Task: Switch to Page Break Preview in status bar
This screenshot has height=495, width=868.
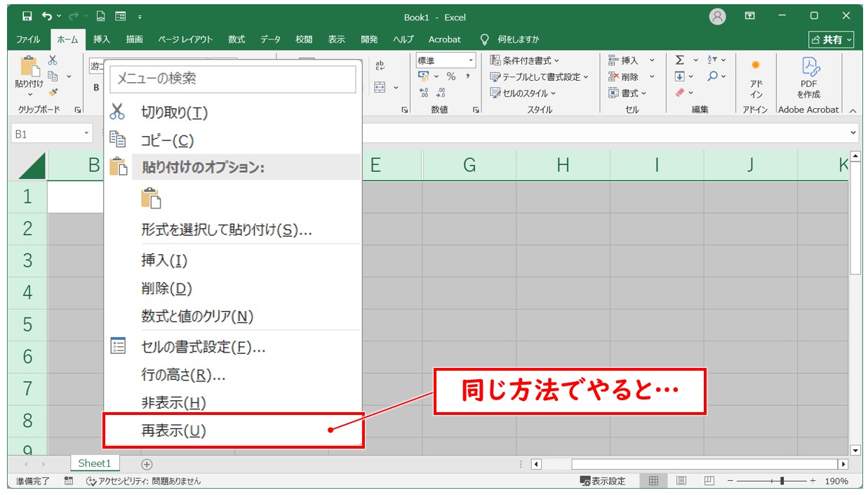Action: coord(709,481)
